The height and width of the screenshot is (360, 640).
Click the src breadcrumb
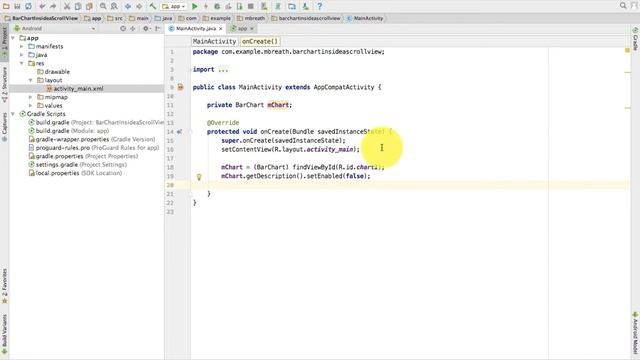115,18
